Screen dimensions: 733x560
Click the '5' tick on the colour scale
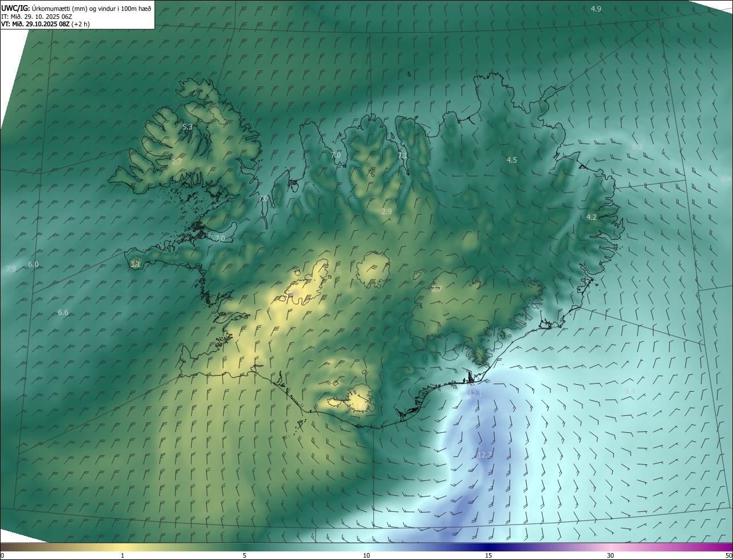[x=245, y=555]
